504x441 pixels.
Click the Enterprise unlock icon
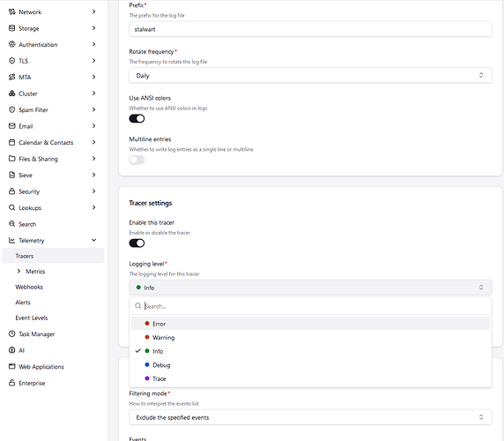pos(11,383)
